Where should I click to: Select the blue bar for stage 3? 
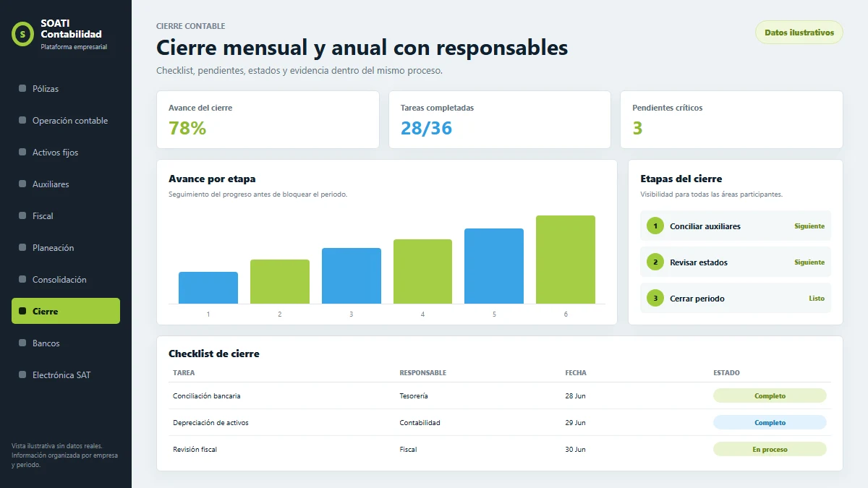[352, 276]
